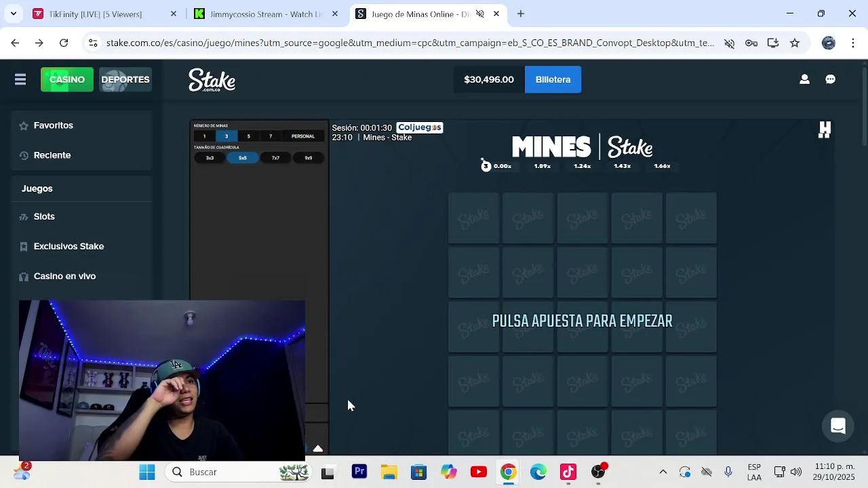Open a new Chrome tab

[521, 14]
